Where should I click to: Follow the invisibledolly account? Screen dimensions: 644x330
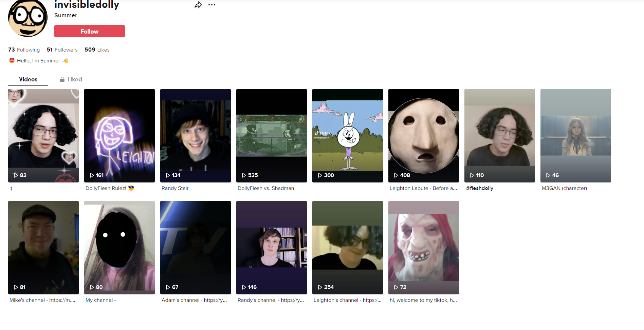coord(90,31)
